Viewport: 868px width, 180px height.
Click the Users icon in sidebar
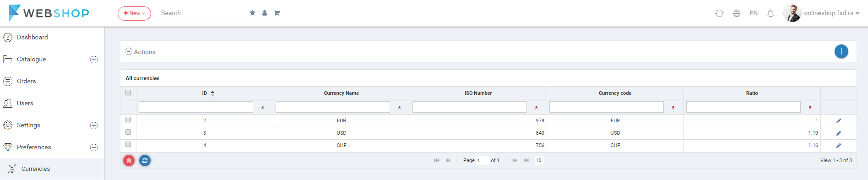[x=8, y=103]
